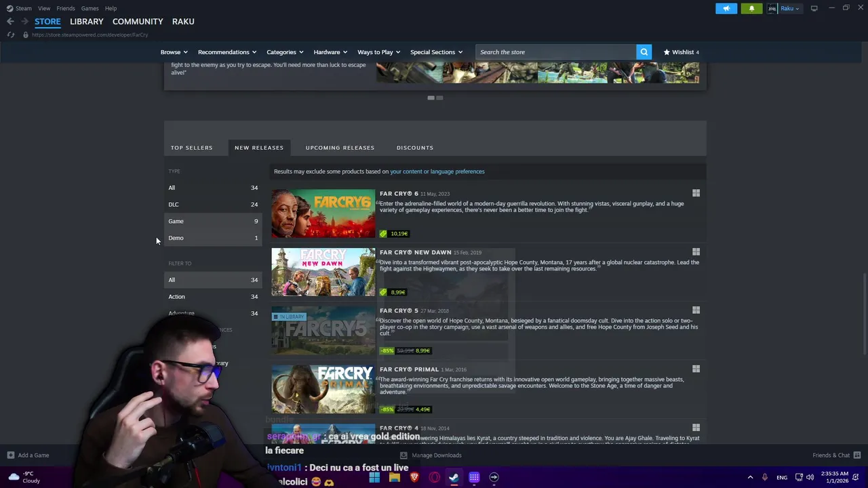Open the Help menu
This screenshot has height=488, width=868.
pos(111,8)
